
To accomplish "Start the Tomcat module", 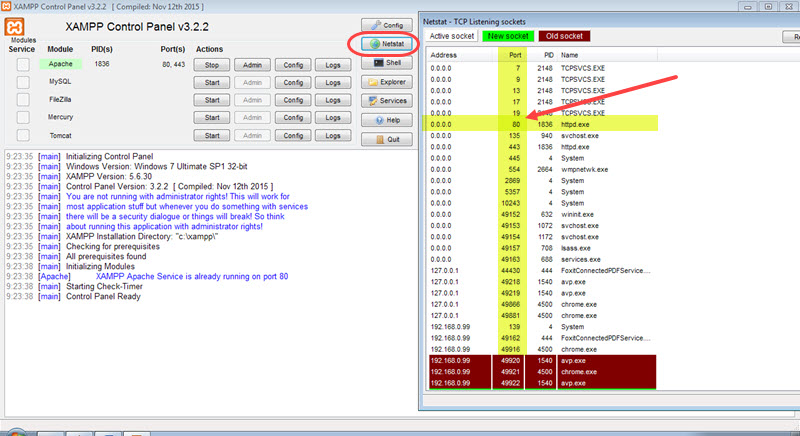I will (212, 136).
